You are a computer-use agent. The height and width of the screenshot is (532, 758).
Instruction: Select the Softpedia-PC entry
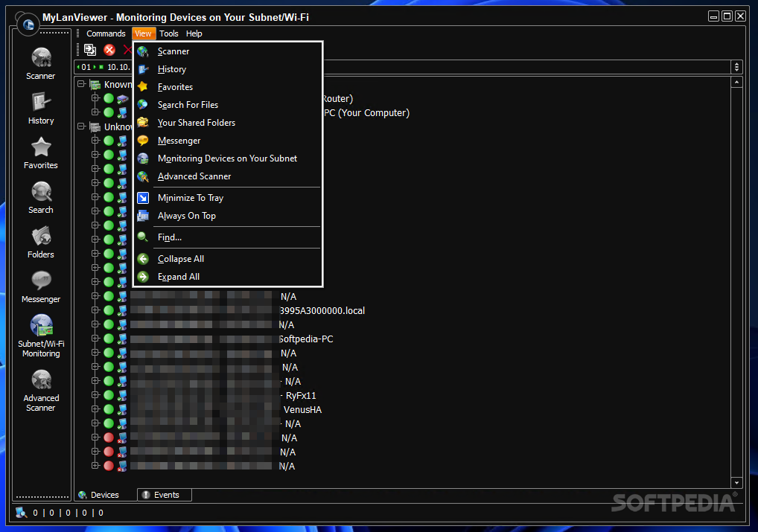[x=305, y=339]
